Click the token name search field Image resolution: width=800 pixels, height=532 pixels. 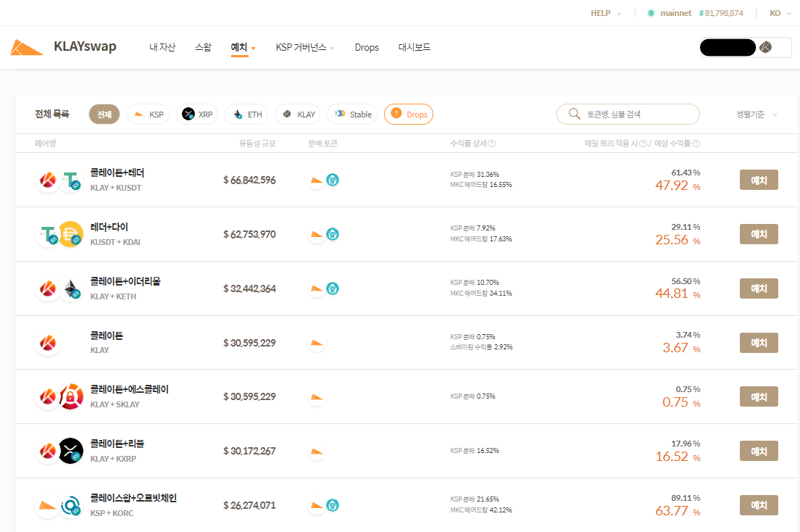tap(628, 114)
